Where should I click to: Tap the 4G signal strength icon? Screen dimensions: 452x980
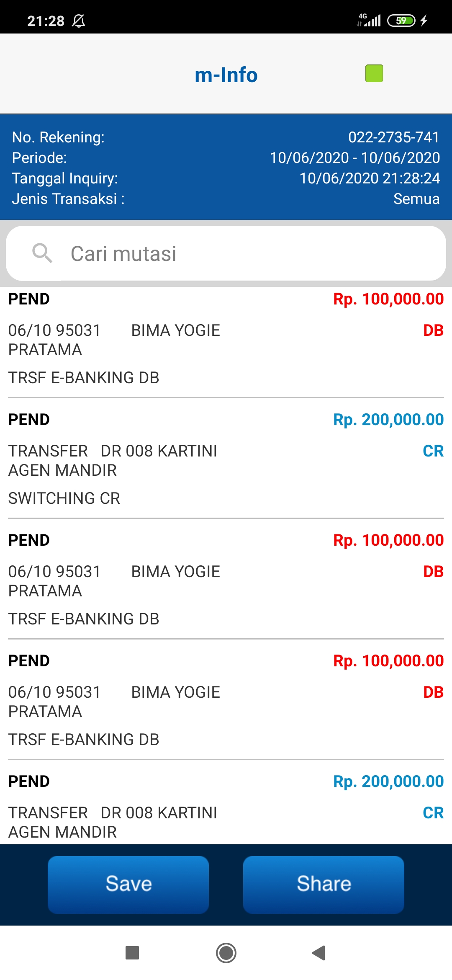pyautogui.click(x=369, y=20)
